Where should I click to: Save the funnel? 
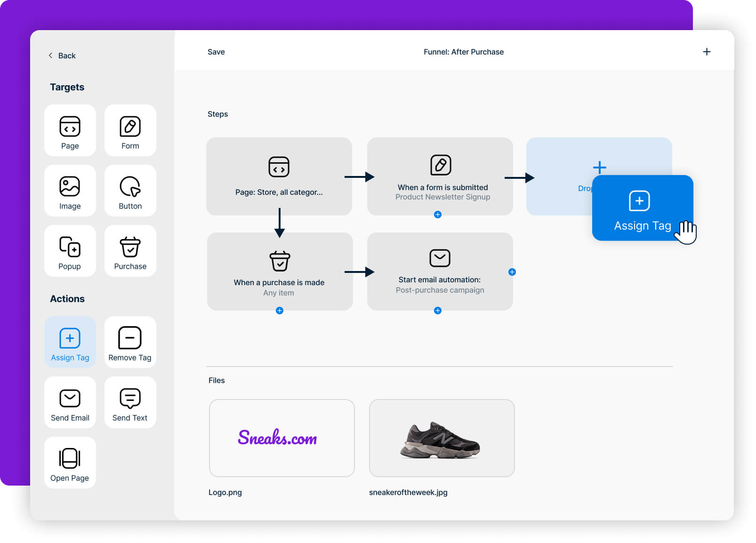click(216, 52)
